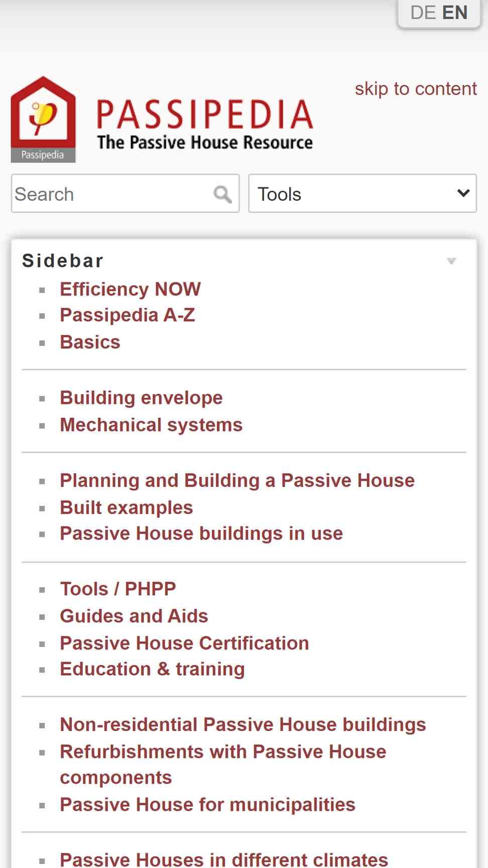488x868 pixels.
Task: Open the Efficiency NOW link
Action: pos(131,289)
